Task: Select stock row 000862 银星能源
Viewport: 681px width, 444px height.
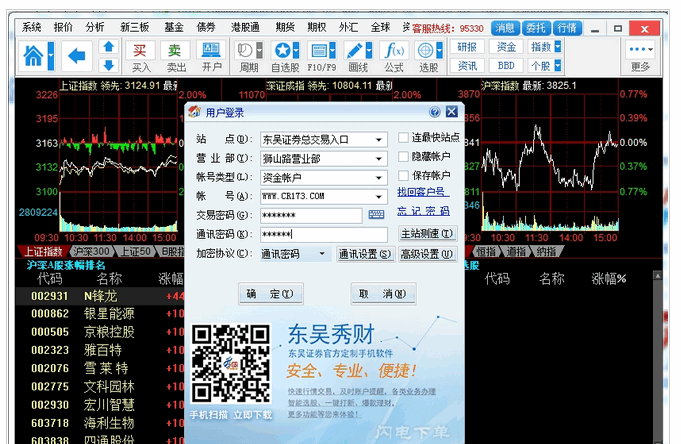Action: pyautogui.click(x=100, y=314)
